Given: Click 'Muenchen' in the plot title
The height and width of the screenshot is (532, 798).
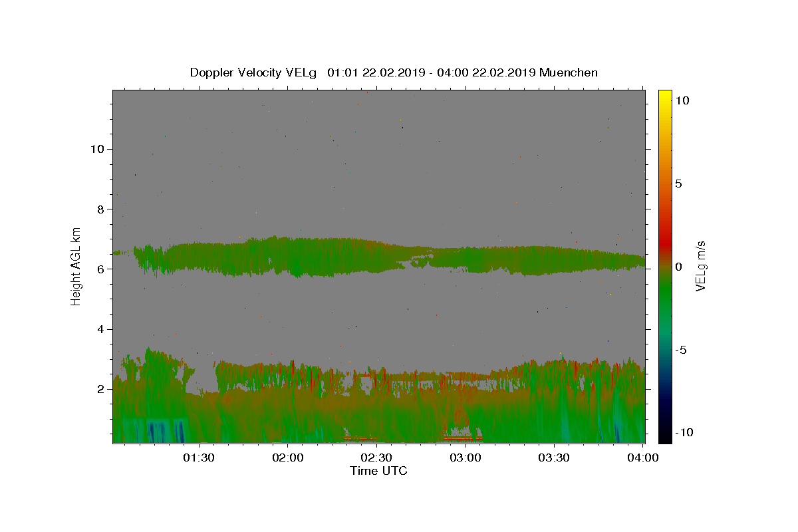Looking at the screenshot, I should tap(569, 72).
